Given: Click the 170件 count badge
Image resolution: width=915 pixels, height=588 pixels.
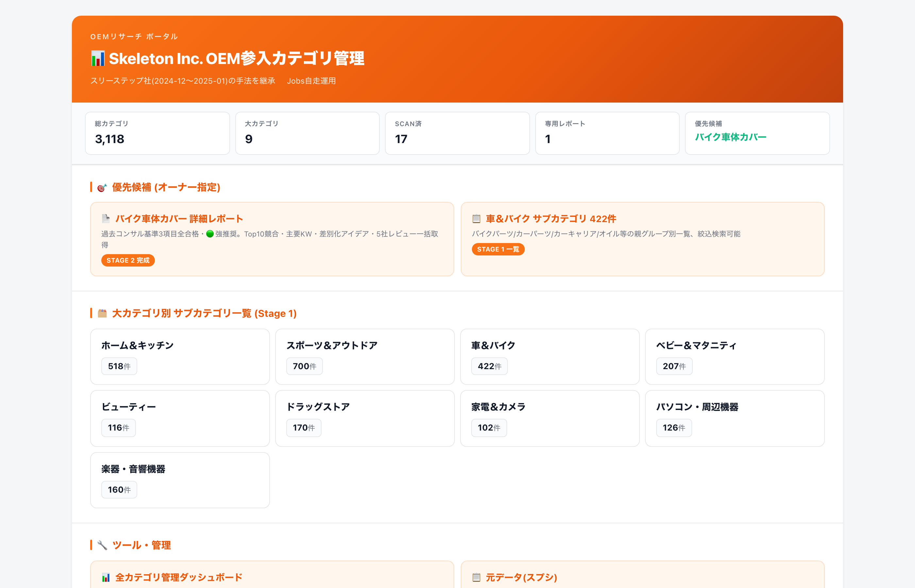Looking at the screenshot, I should pos(304,428).
